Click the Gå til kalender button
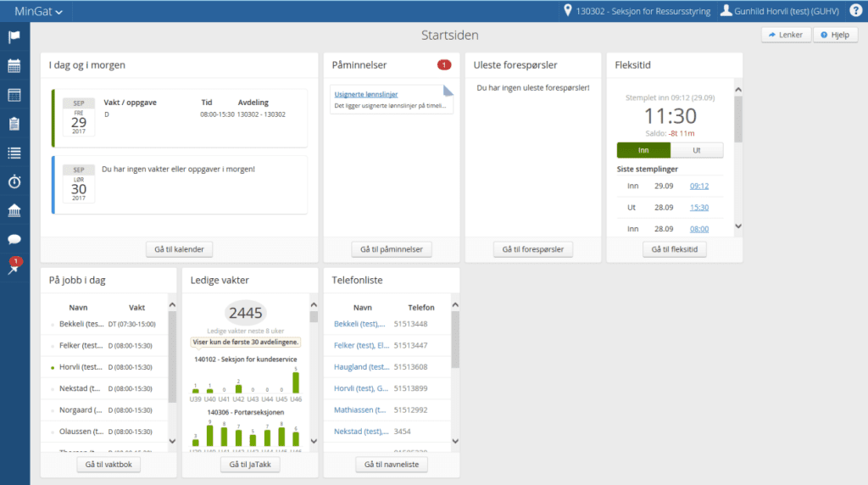This screenshot has width=868, height=485. pyautogui.click(x=179, y=249)
